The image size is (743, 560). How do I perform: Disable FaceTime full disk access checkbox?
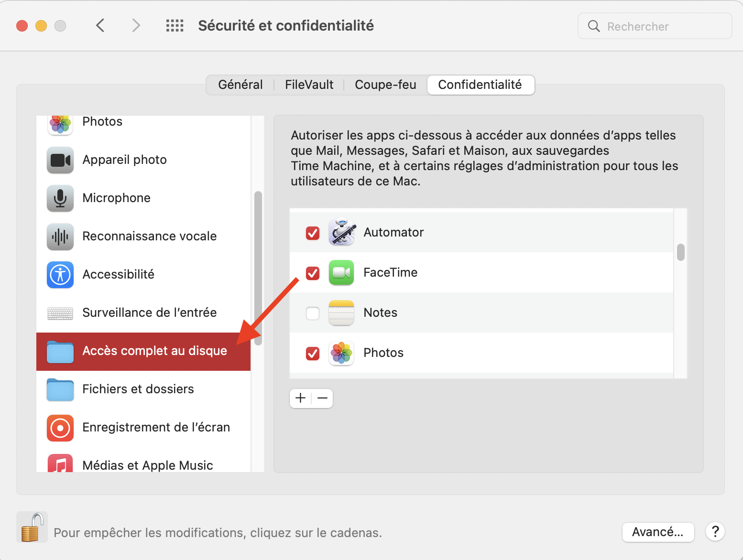(313, 273)
